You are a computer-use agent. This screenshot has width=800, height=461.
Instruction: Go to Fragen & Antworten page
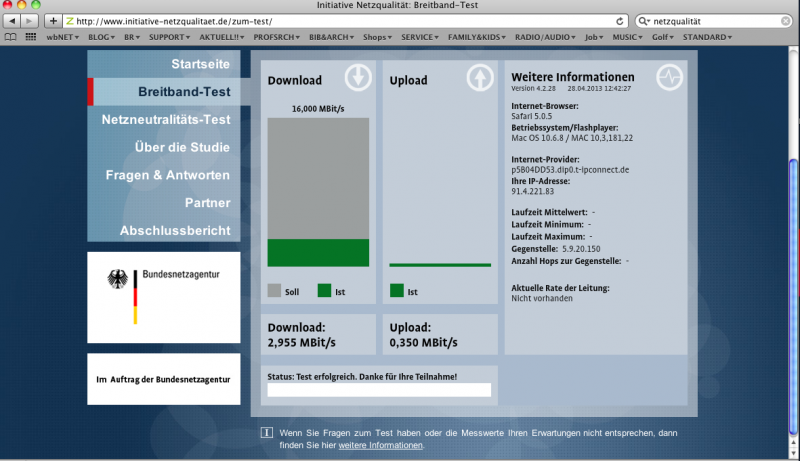[168, 175]
